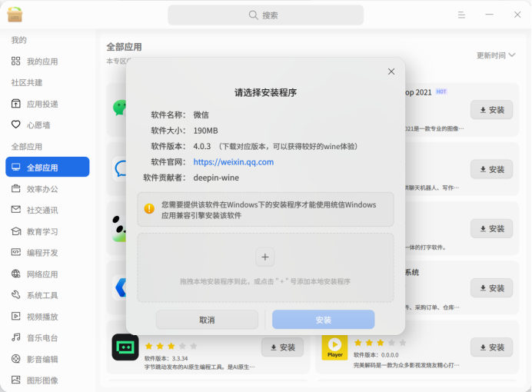Click the 微信 software name value

(201, 115)
